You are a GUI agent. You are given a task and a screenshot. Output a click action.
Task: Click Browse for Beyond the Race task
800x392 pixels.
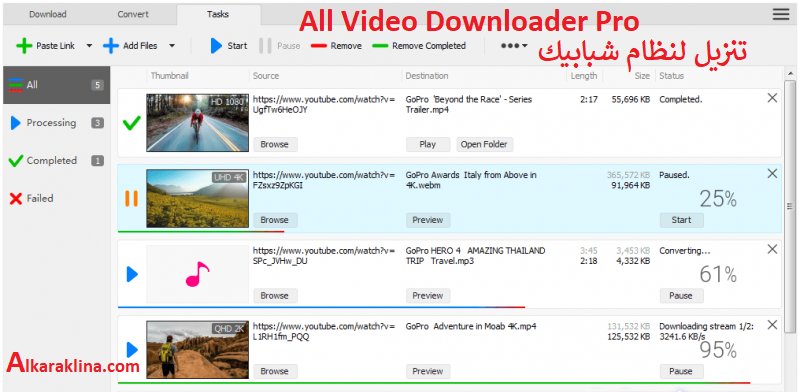[275, 144]
